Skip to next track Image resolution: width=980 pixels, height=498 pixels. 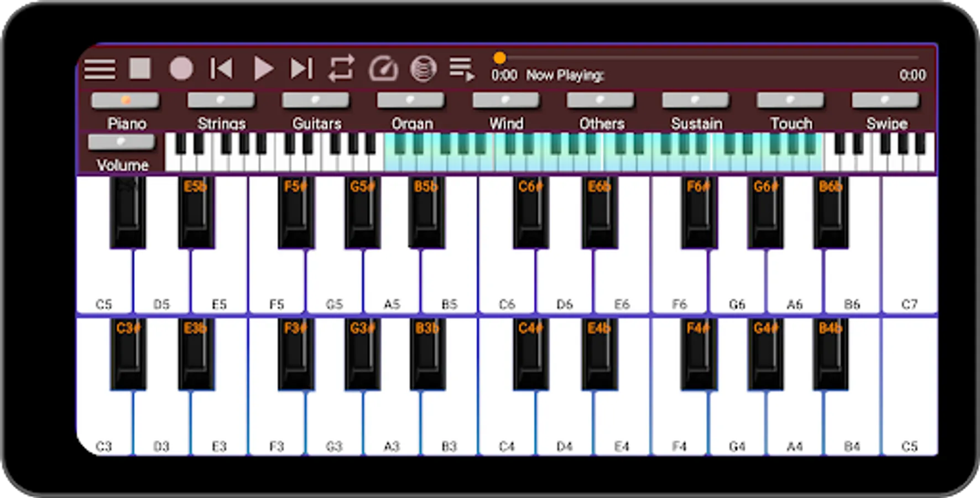pos(301,69)
